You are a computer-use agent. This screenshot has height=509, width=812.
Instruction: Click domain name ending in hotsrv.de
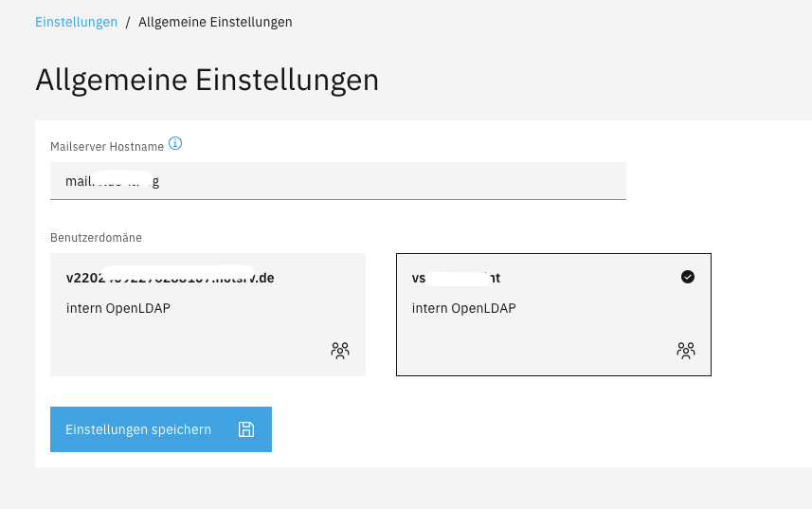tap(170, 279)
